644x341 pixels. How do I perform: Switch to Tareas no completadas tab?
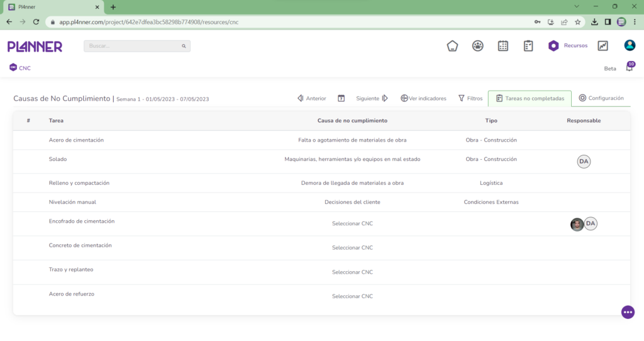click(x=530, y=99)
